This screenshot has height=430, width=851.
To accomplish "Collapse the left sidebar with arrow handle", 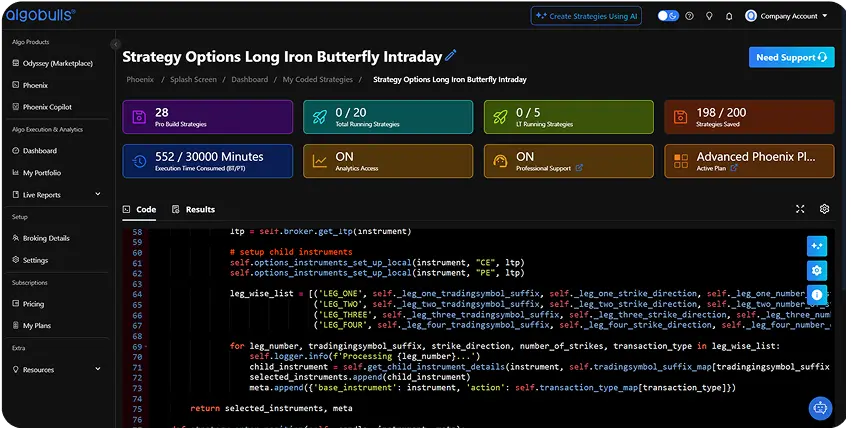I will click(115, 46).
